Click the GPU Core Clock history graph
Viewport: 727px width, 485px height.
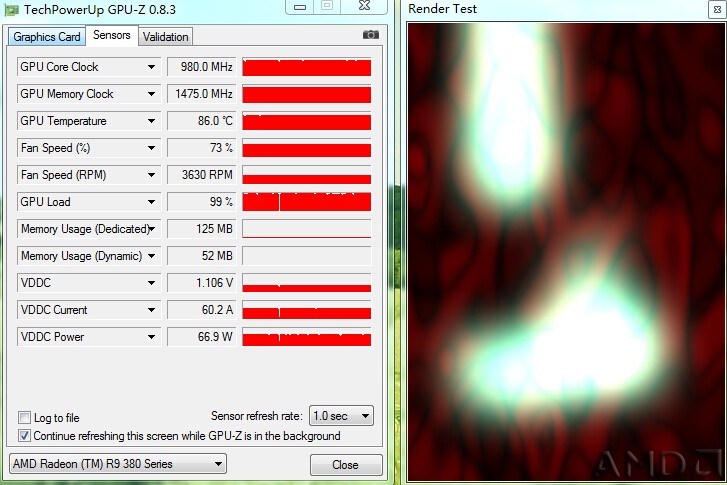(306, 67)
